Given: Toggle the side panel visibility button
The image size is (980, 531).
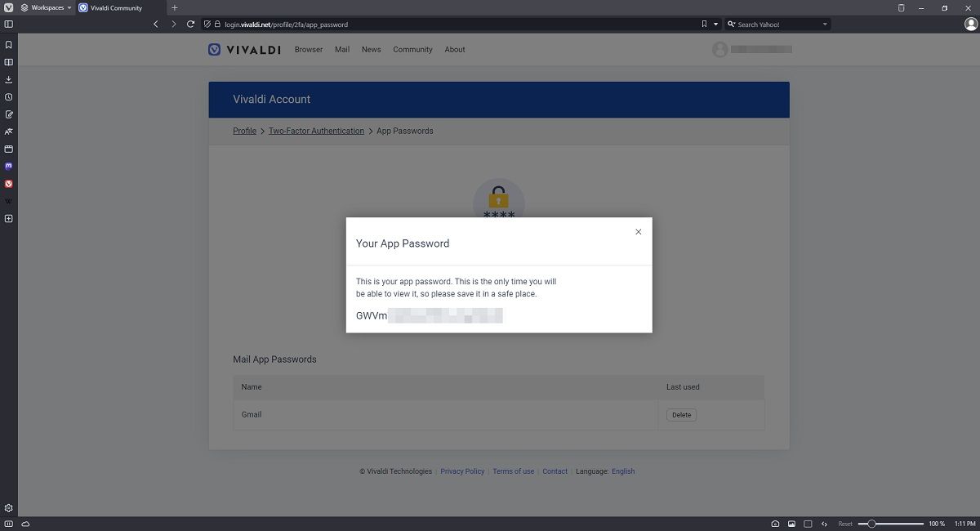Looking at the screenshot, I should pos(8,25).
